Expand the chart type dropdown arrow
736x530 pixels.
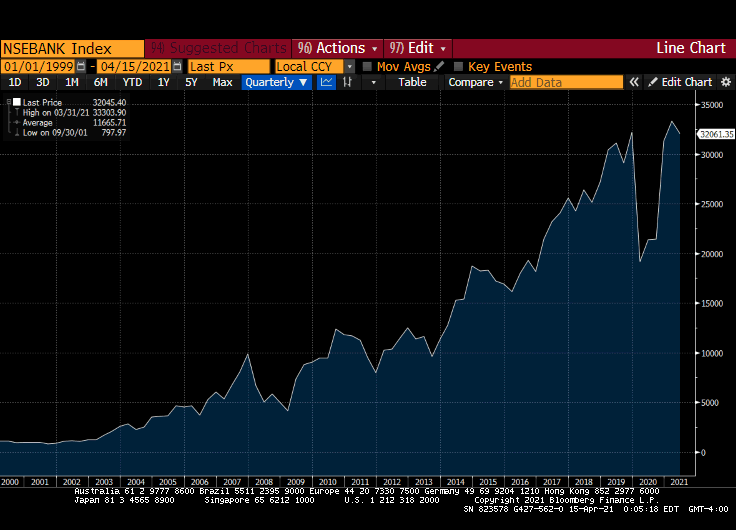(x=374, y=82)
